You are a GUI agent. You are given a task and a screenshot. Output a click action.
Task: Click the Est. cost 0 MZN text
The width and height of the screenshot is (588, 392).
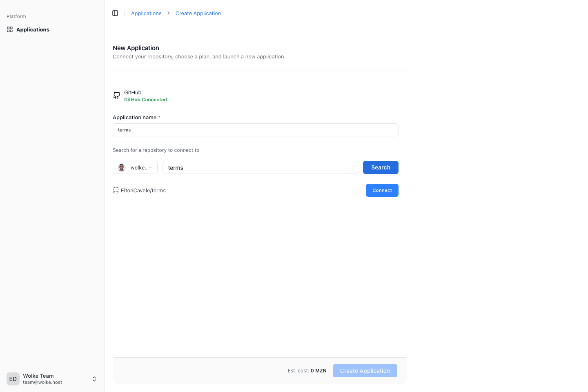307,371
